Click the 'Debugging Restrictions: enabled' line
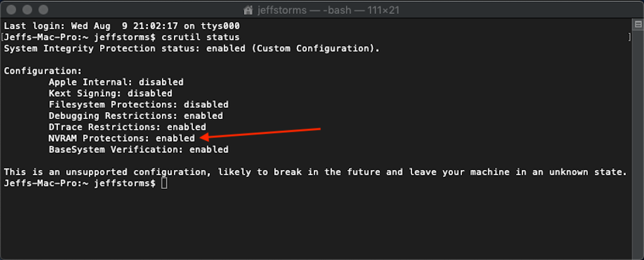 [135, 116]
